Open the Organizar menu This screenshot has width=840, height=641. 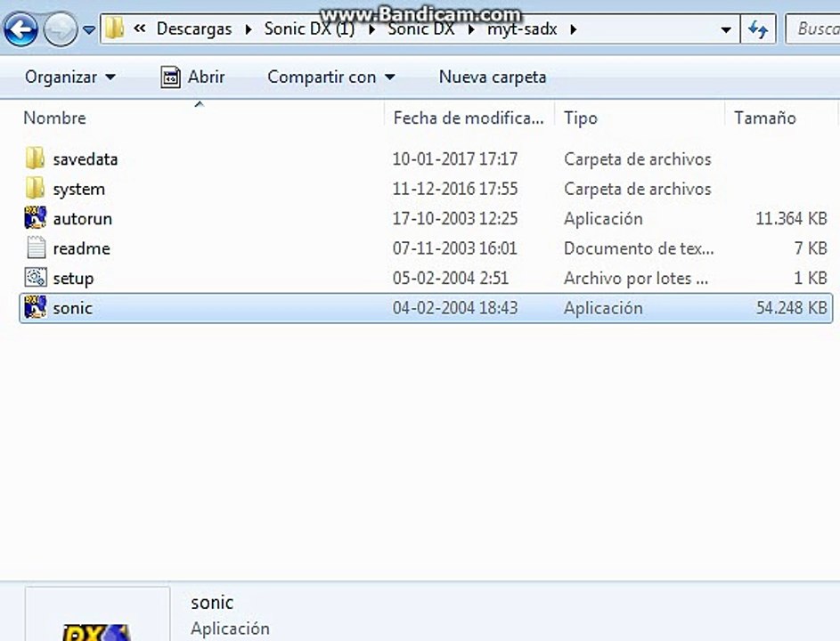(x=69, y=77)
